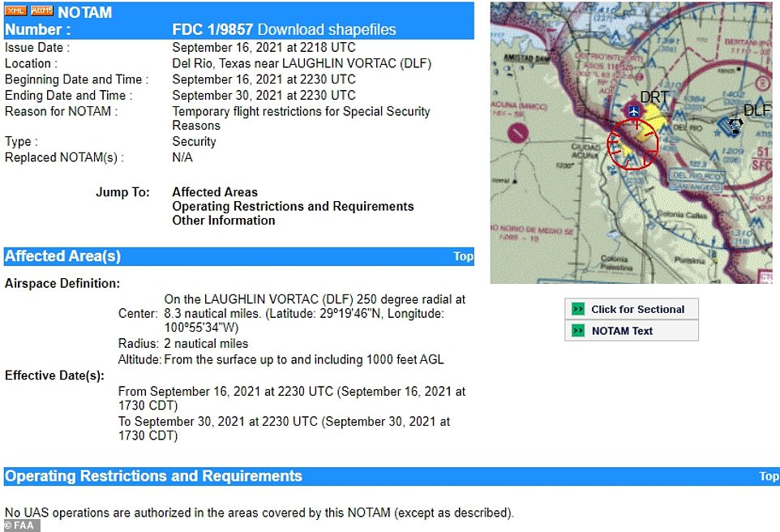Select the Center description with DLF 250 degree radial
780x532 pixels.
tap(315, 314)
